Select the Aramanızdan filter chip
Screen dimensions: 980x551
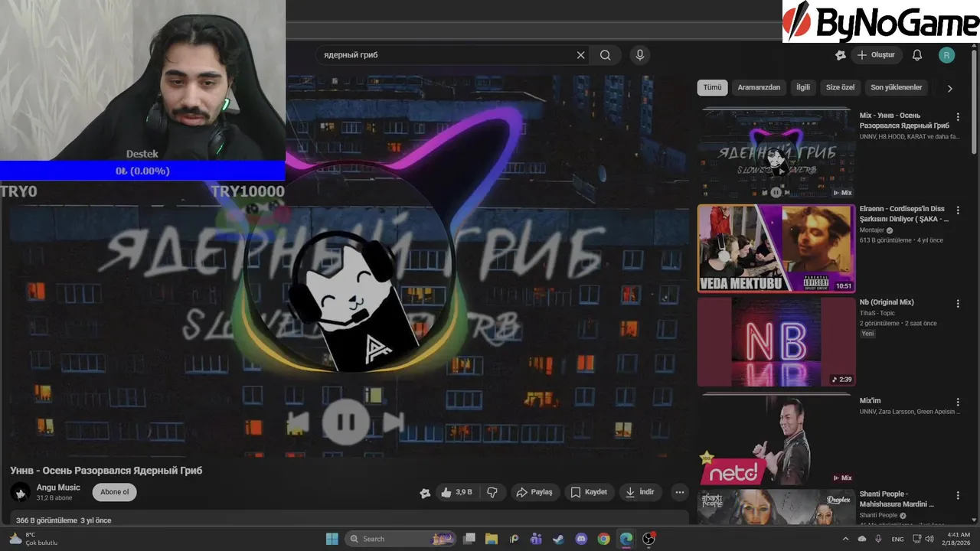tap(759, 87)
